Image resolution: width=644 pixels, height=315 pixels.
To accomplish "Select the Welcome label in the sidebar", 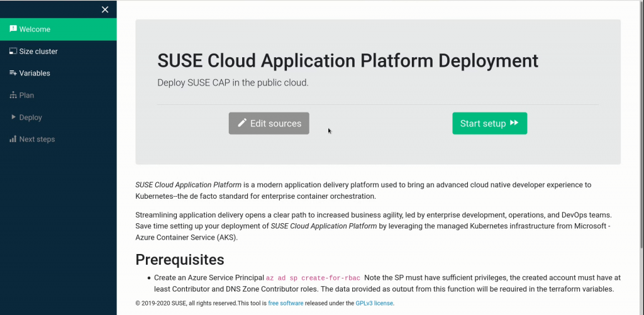I will pos(35,29).
